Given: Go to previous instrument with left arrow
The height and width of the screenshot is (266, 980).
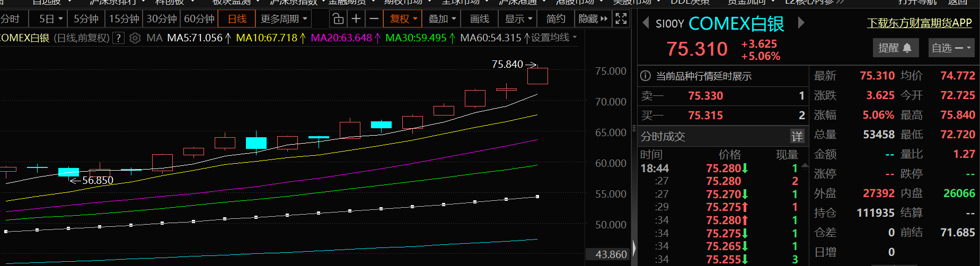Looking at the screenshot, I should tap(645, 23).
